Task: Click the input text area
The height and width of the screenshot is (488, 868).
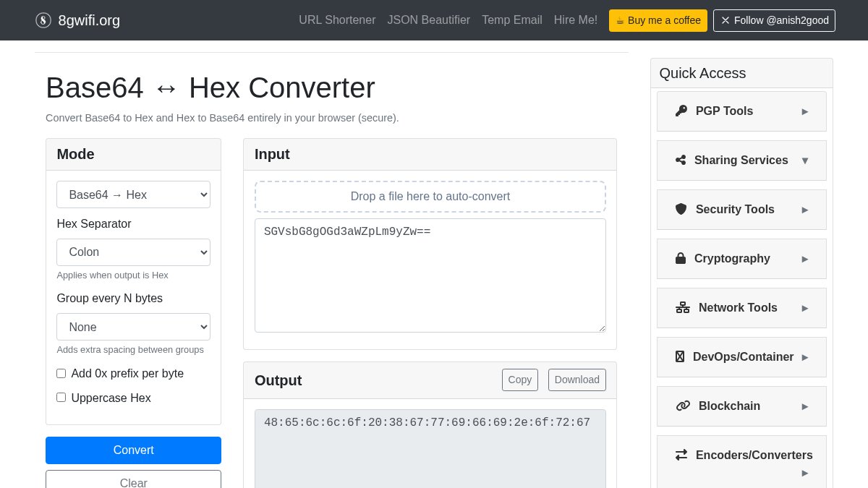Action: pos(430,275)
